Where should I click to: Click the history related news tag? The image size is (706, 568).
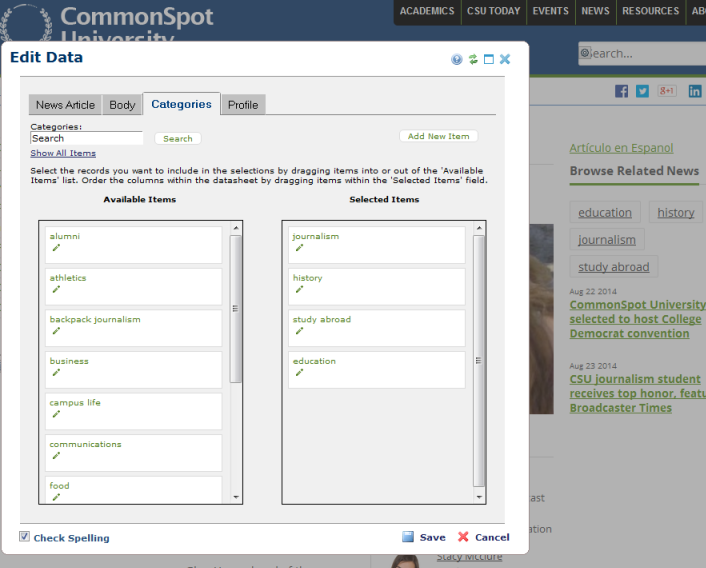pos(675,212)
